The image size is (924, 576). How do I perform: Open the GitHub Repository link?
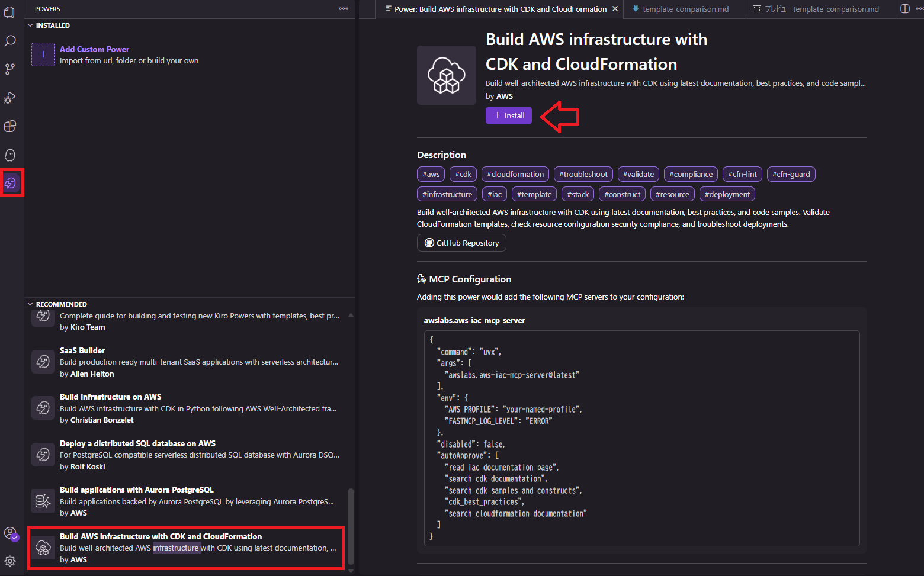[461, 243]
